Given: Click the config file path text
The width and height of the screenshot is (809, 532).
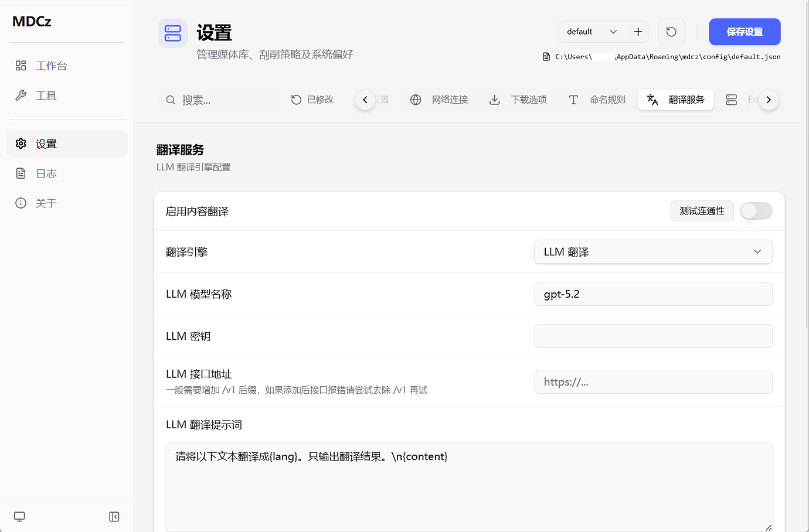Looking at the screenshot, I should point(668,57).
